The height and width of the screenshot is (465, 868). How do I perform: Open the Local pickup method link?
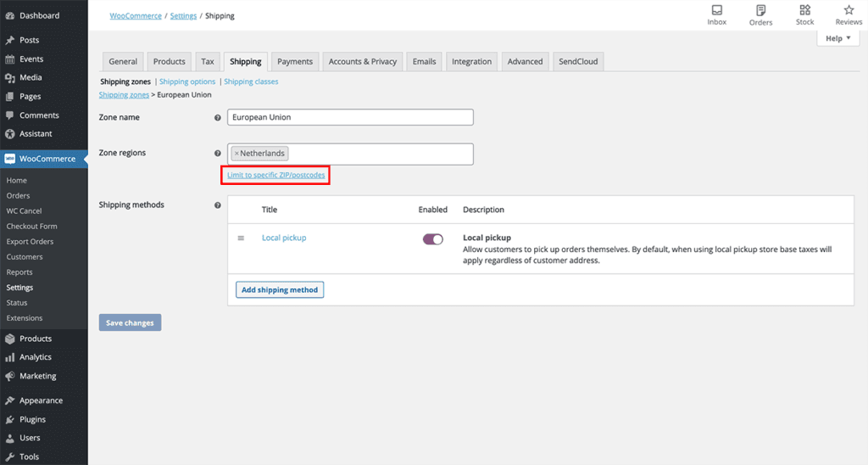pos(284,238)
